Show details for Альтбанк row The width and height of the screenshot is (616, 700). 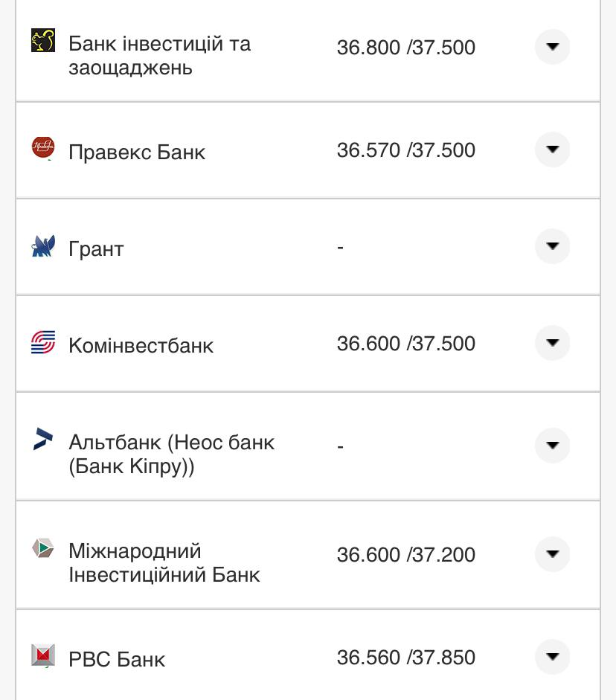pos(552,446)
